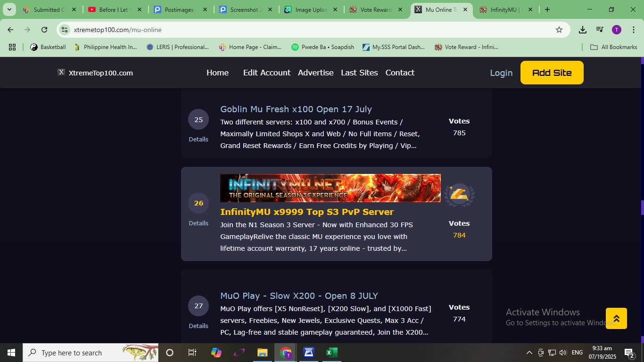Open Task View in the taskbar
644x362 pixels.
pos(192,353)
